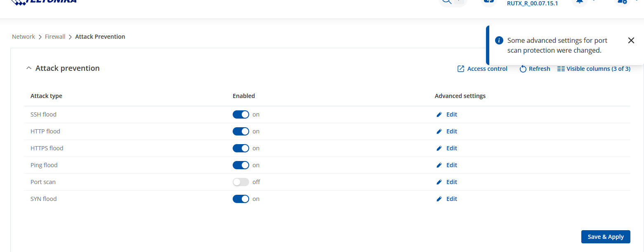Open the notifications bell icon
This screenshot has width=644, height=252.
pos(579,2)
